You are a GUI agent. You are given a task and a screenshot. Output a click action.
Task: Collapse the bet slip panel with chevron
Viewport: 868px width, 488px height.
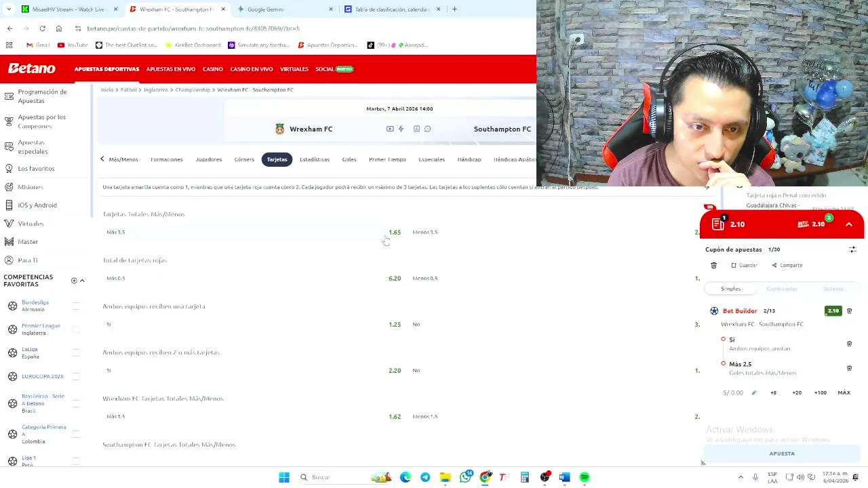click(849, 224)
